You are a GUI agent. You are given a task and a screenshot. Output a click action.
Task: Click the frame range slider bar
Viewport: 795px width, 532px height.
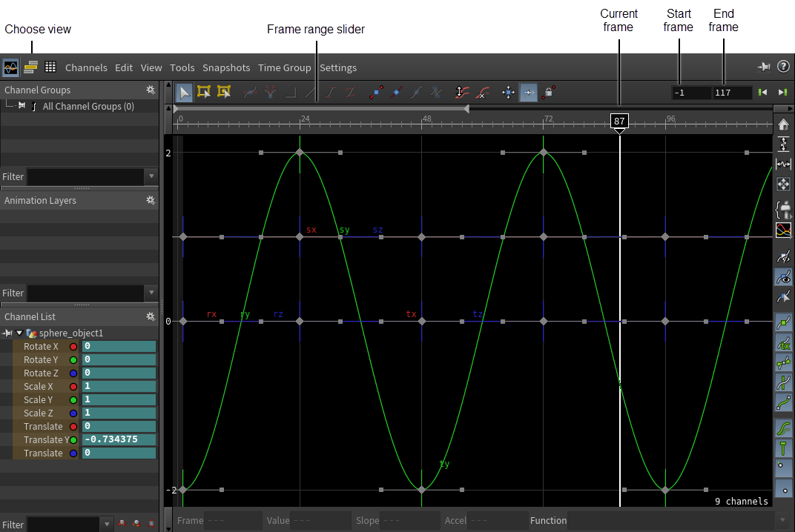[320, 109]
